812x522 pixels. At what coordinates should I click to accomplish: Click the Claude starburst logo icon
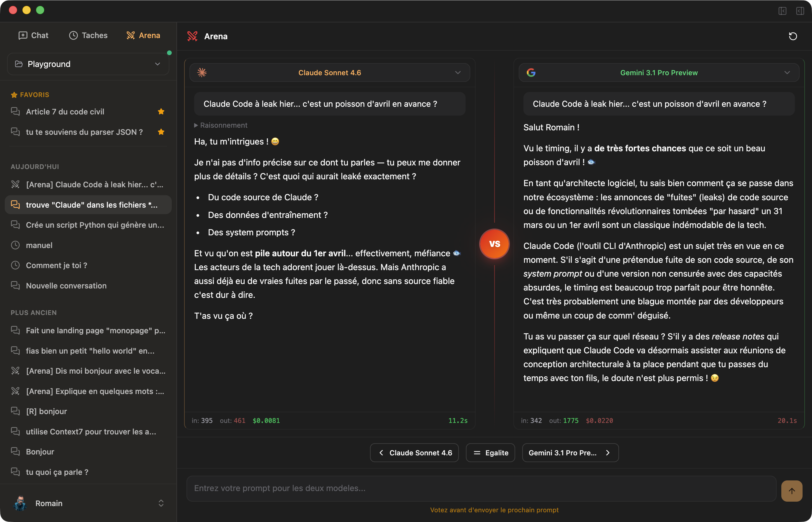click(x=202, y=73)
